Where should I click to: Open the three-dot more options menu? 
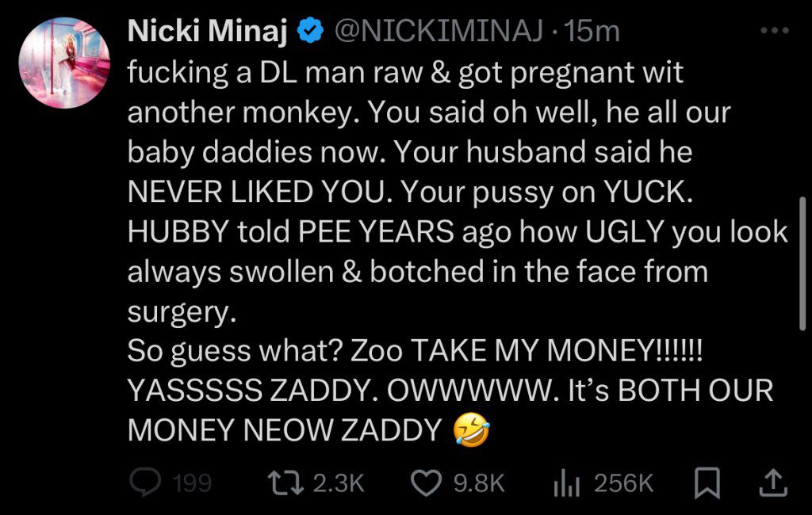click(775, 31)
